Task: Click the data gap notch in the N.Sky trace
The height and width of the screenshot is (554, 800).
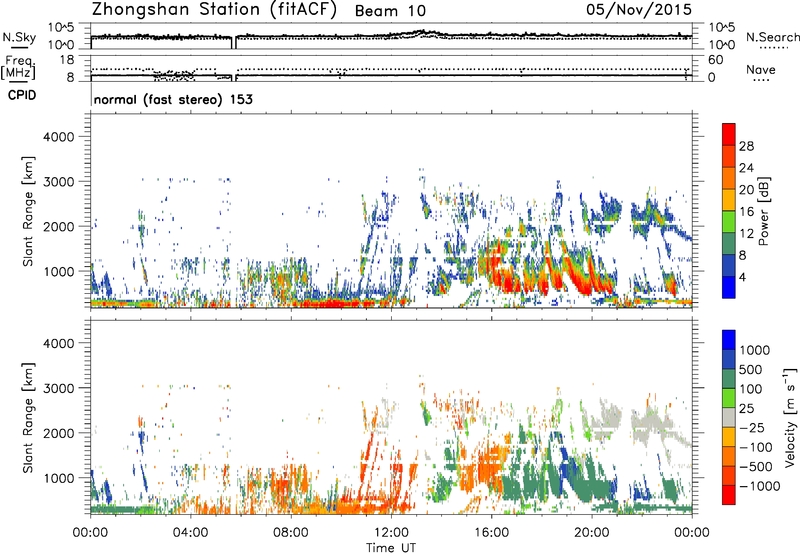Action: coord(234,43)
